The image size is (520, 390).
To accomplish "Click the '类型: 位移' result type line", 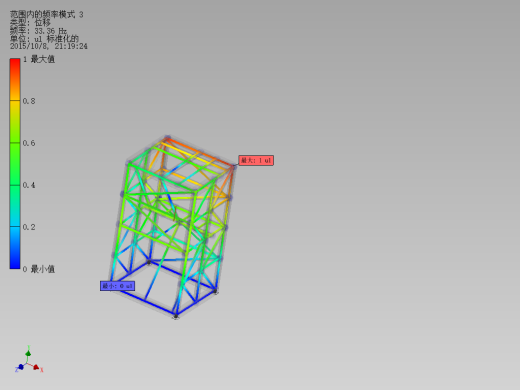I will (30, 23).
